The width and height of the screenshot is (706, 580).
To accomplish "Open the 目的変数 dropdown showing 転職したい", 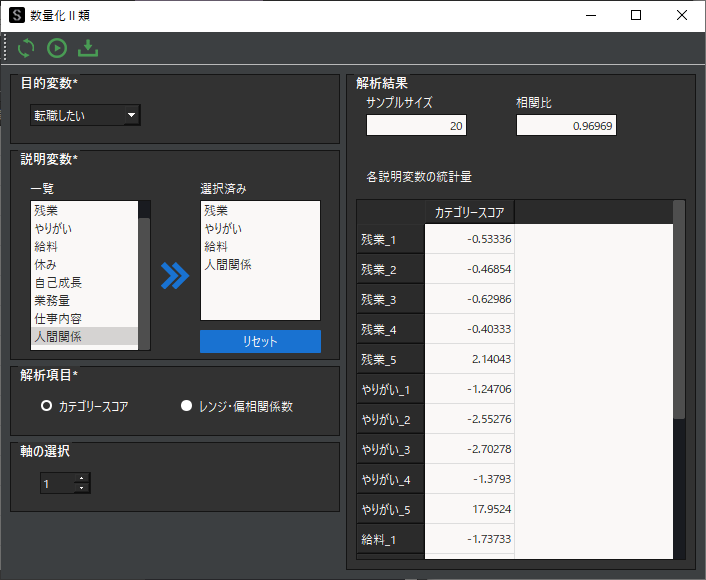I will [86, 115].
